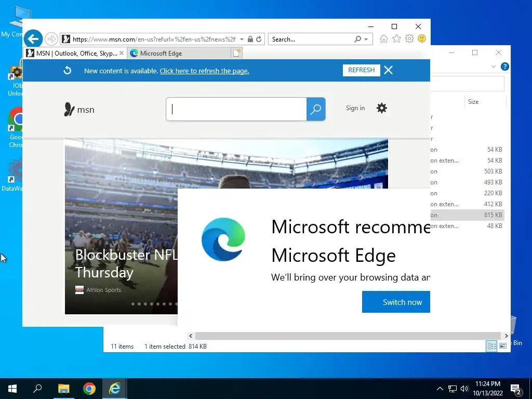The width and height of the screenshot is (532, 399).
Task: Click Switch now in Edge prompt
Action: pyautogui.click(x=396, y=302)
